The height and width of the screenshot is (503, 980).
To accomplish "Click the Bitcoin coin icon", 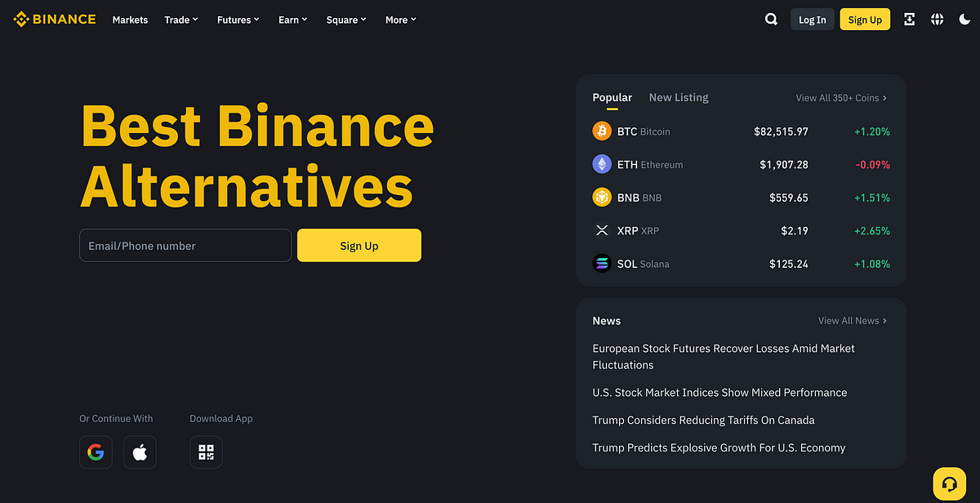I will 602,131.
